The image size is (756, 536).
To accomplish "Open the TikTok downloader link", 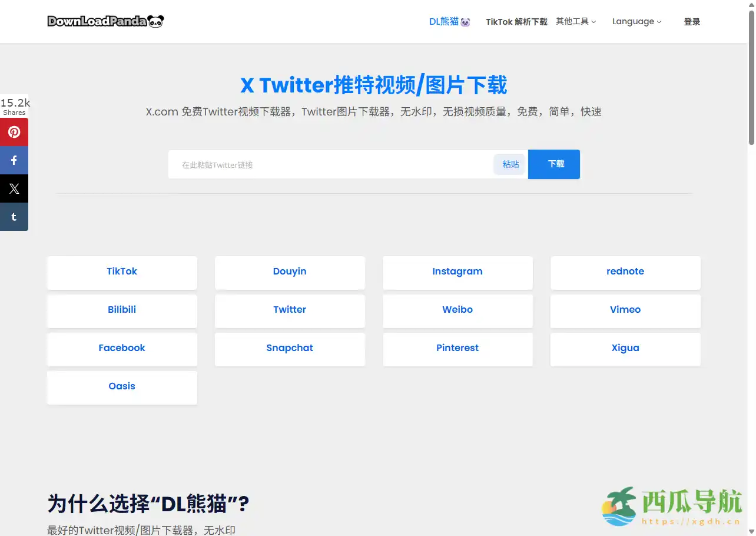I will point(122,272).
